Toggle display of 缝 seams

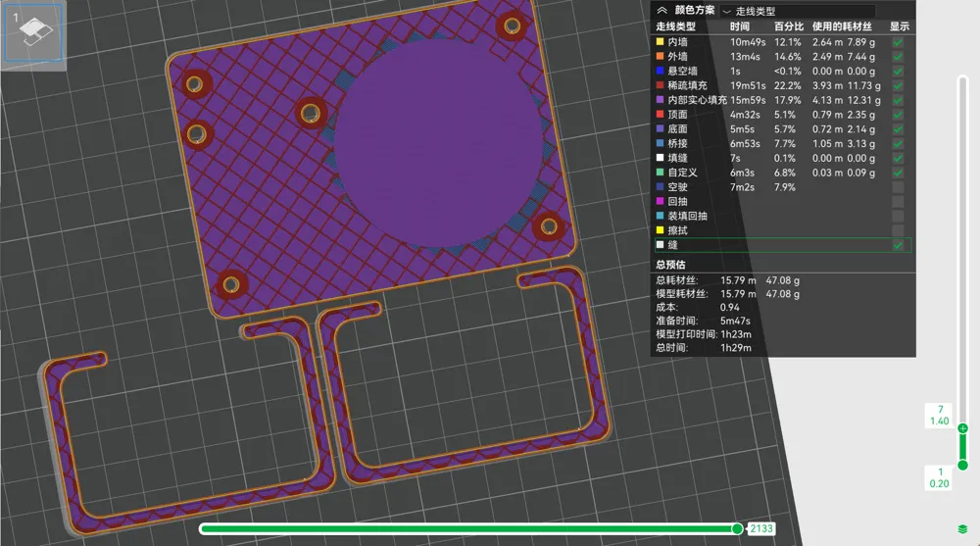pyautogui.click(x=898, y=245)
